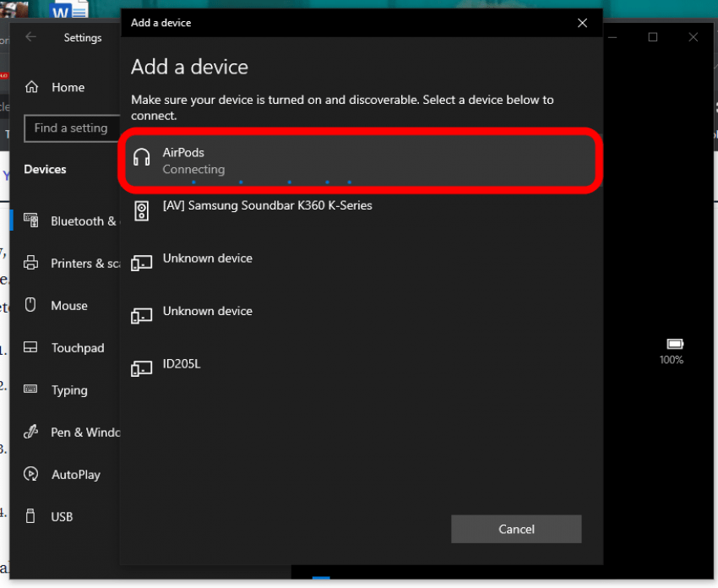Click the USB drive icon in the sidebar
718x588 pixels.
[30, 515]
